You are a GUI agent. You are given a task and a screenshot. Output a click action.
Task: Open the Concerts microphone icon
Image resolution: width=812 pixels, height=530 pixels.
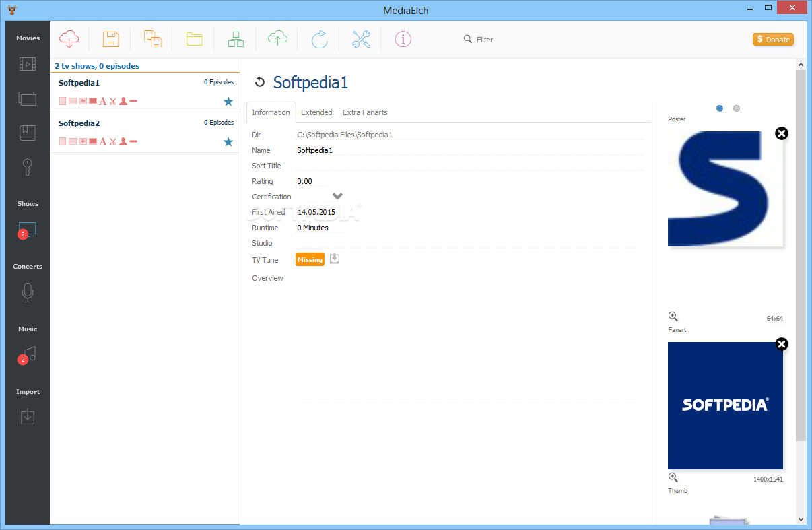28,292
